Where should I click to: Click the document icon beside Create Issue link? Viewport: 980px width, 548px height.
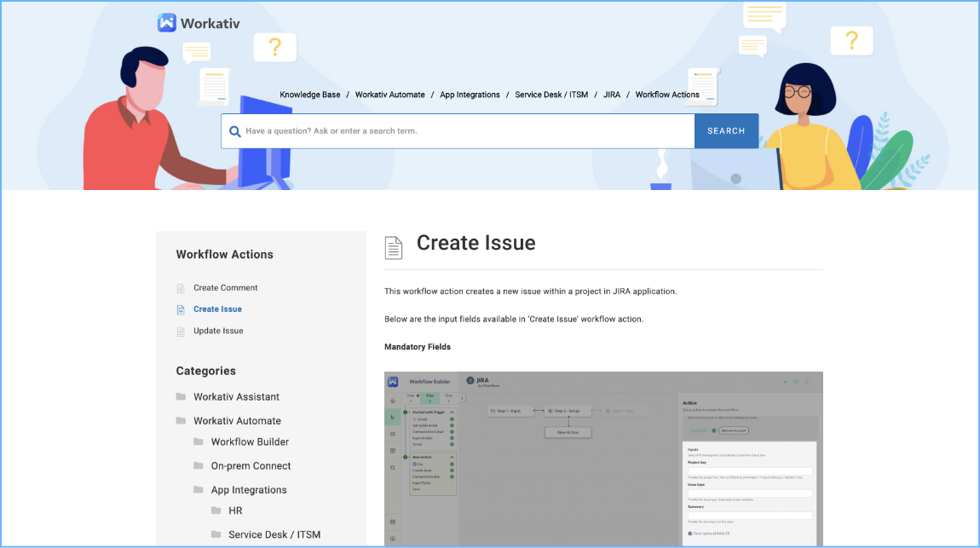(181, 310)
